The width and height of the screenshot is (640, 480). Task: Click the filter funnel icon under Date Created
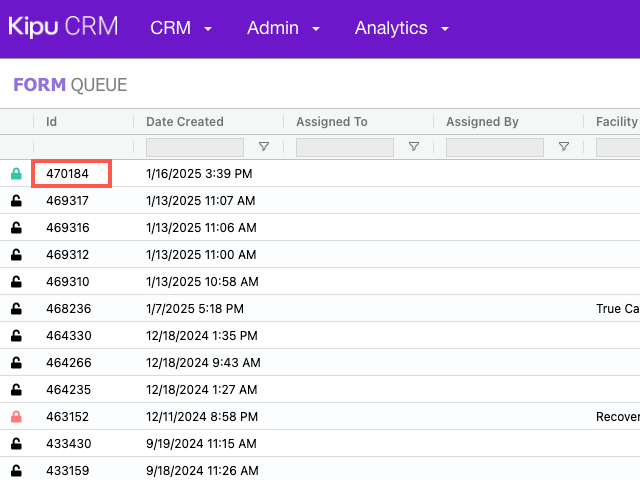pyautogui.click(x=264, y=147)
